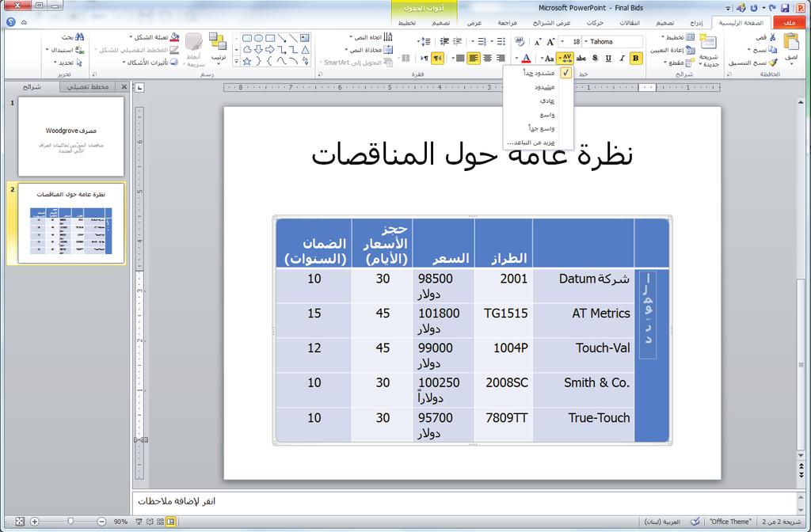811x532 pixels.
Task: Switch to the Animations (حركات) tab
Action: coord(595,23)
